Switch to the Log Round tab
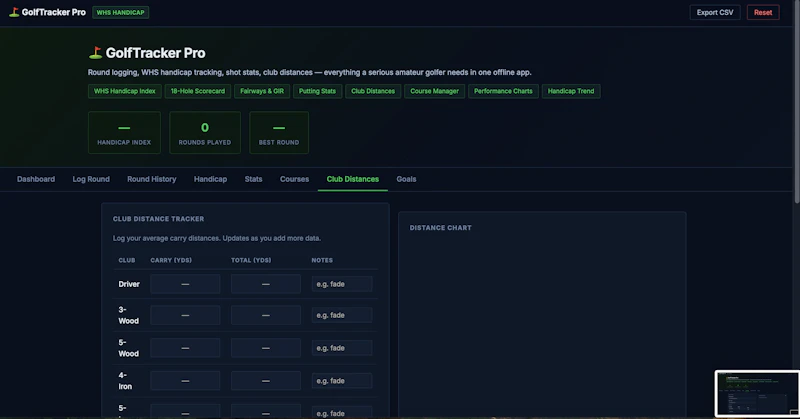Viewport: 800px width, 419px height. tap(91, 179)
